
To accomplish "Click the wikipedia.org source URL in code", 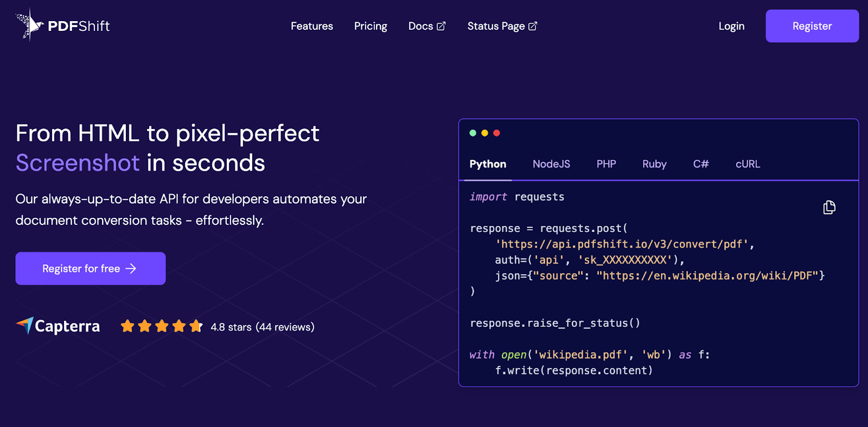I will coord(707,276).
